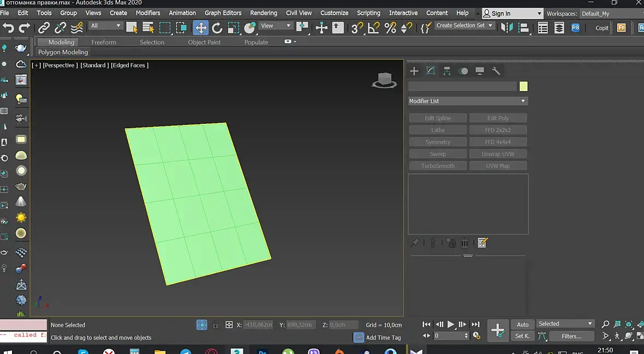
Task: Open the Modifiers menu
Action: [x=148, y=13]
